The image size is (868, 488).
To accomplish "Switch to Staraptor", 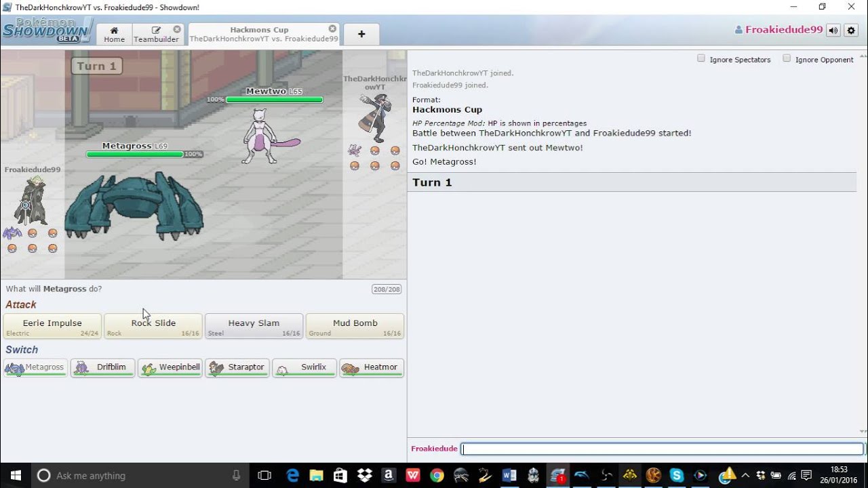I will click(237, 368).
